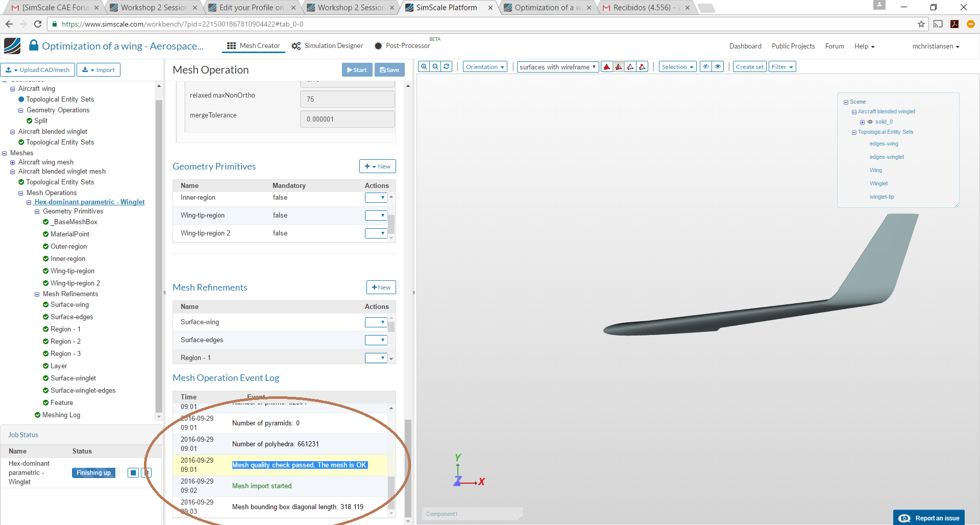Screen dimensions: 980x525
Task: Add New geometry primitive
Action: click(378, 166)
